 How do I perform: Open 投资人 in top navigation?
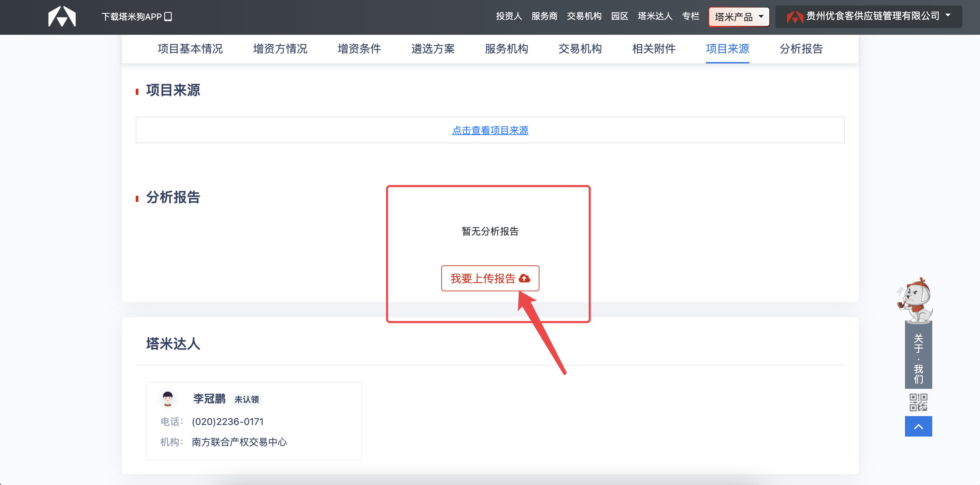click(509, 16)
